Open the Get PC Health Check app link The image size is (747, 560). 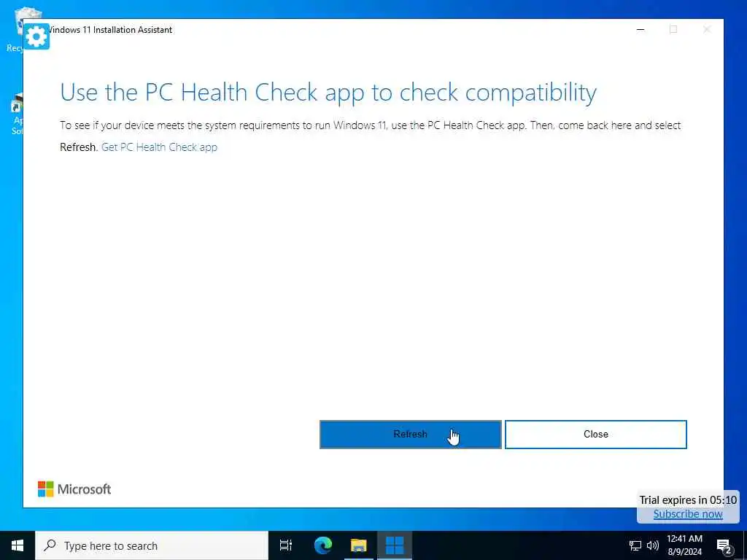point(159,147)
